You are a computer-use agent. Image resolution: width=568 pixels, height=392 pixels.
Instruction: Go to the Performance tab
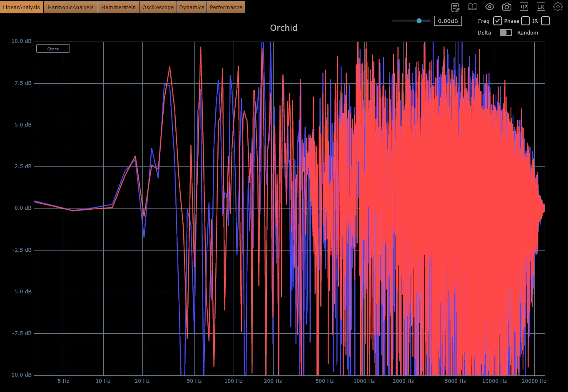(x=226, y=7)
